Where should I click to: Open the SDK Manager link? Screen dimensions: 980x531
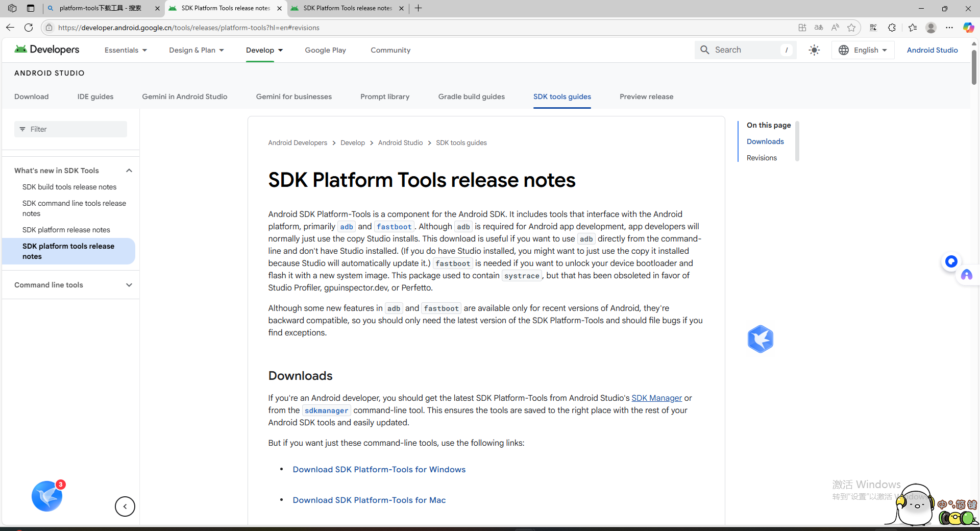pos(656,398)
